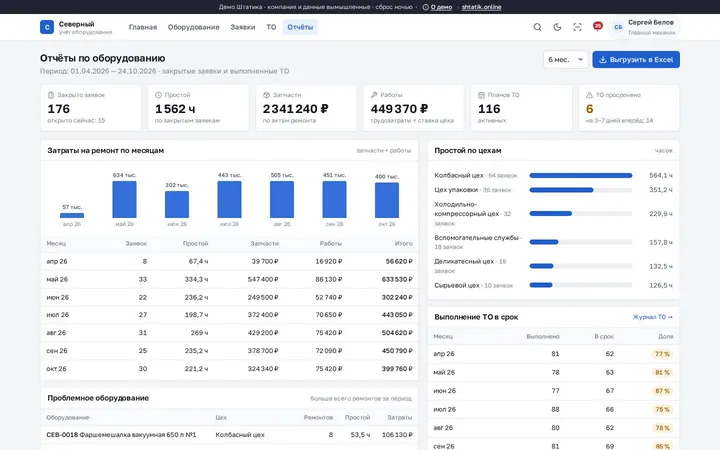Click the 87 % share badge
The width and height of the screenshot is (720, 450).
(662, 391)
